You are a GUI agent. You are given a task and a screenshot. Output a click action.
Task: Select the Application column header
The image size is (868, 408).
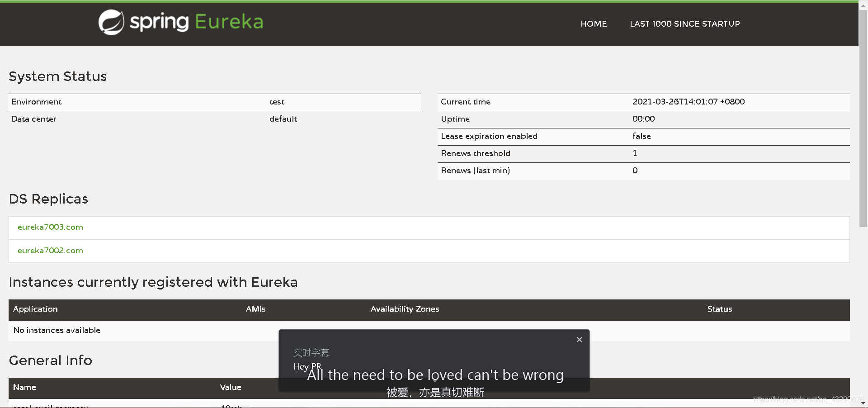[x=35, y=309]
